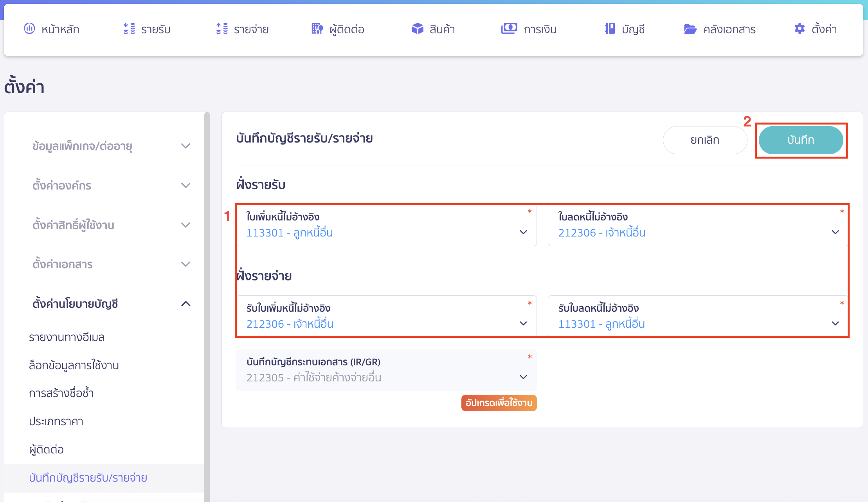Click the ยกเลิก cancel button
Screen dimensions: 868x502
pyautogui.click(x=704, y=140)
